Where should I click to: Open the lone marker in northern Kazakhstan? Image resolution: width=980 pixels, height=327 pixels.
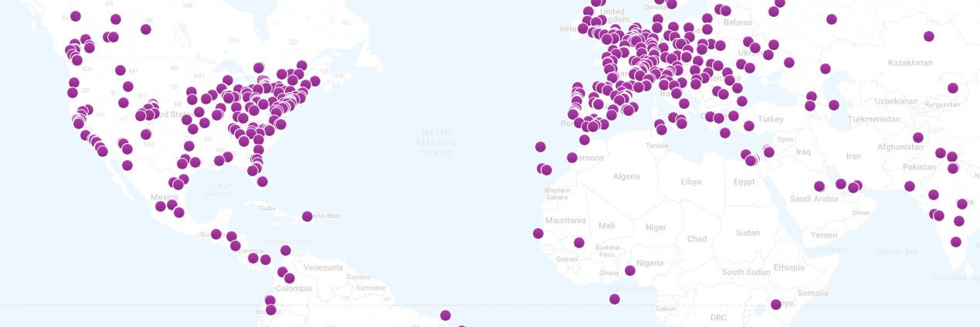tap(929, 36)
